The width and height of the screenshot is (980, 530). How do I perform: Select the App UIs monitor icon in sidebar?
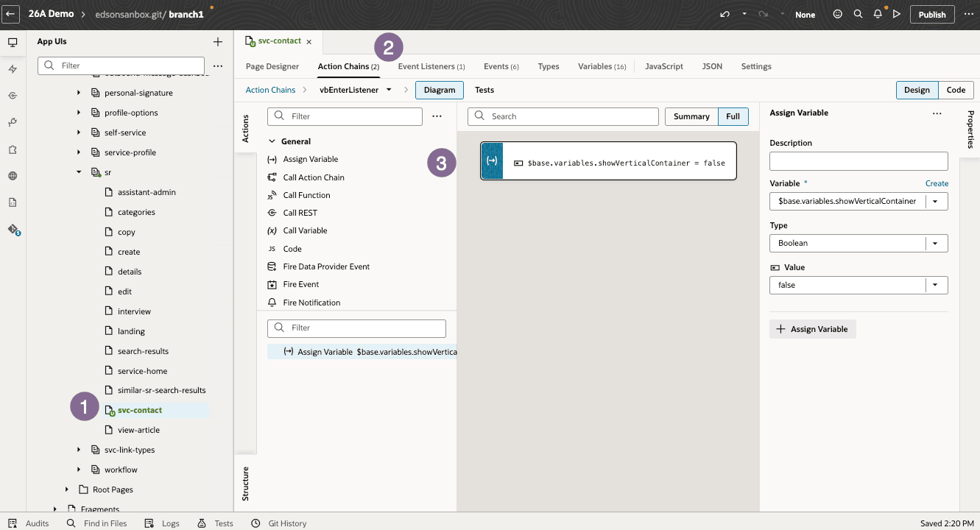13,42
